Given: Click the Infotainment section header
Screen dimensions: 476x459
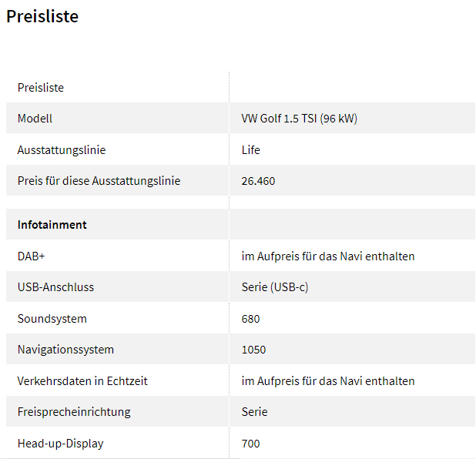Looking at the screenshot, I should pyautogui.click(x=52, y=225).
